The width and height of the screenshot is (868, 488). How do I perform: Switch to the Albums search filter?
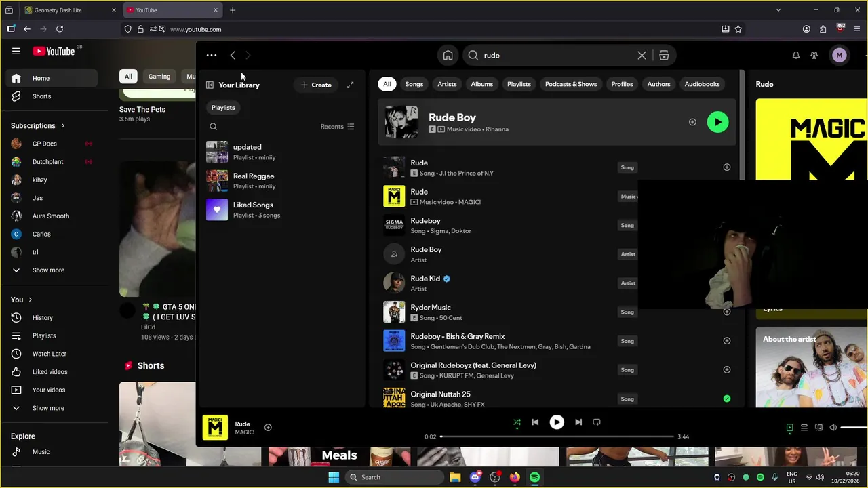coord(481,84)
